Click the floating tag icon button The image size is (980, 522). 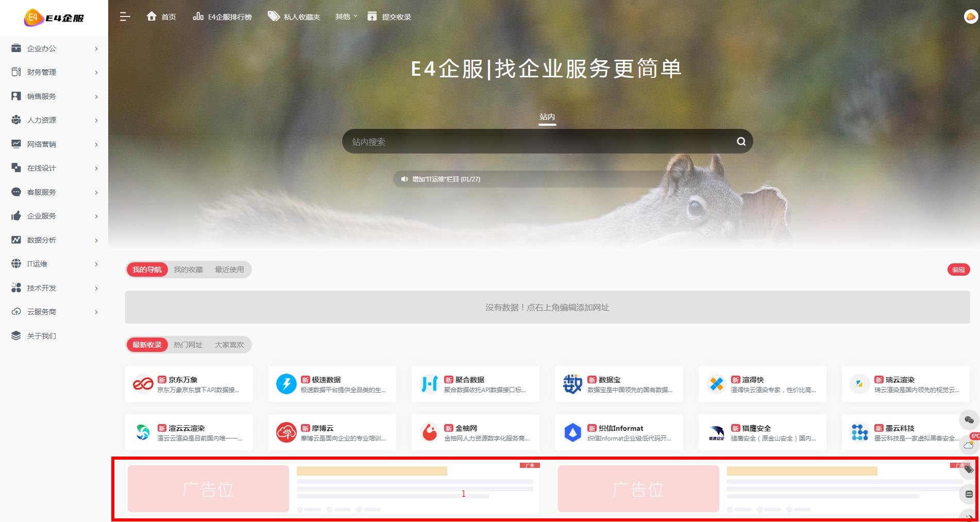(969, 469)
